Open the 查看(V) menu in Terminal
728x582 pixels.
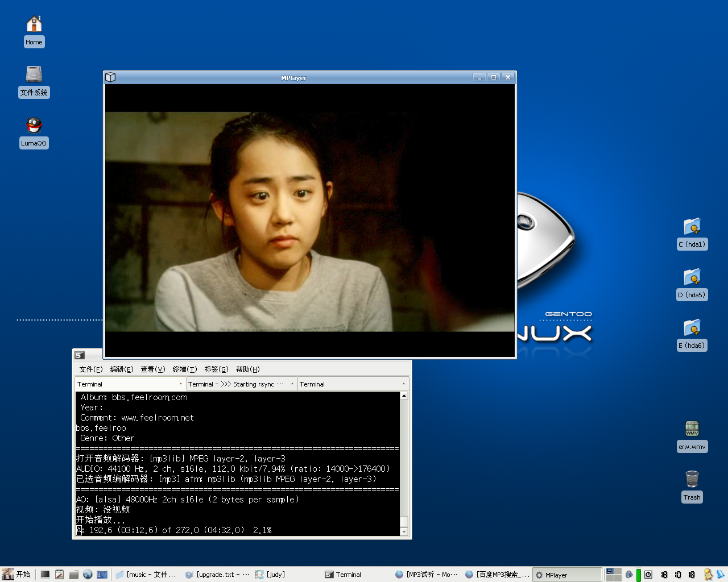tap(153, 369)
